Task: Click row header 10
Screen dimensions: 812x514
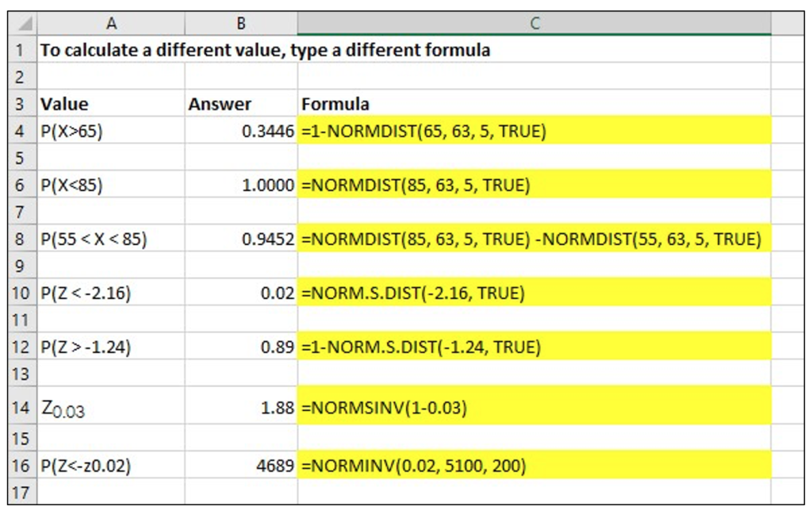Action: tap(21, 293)
